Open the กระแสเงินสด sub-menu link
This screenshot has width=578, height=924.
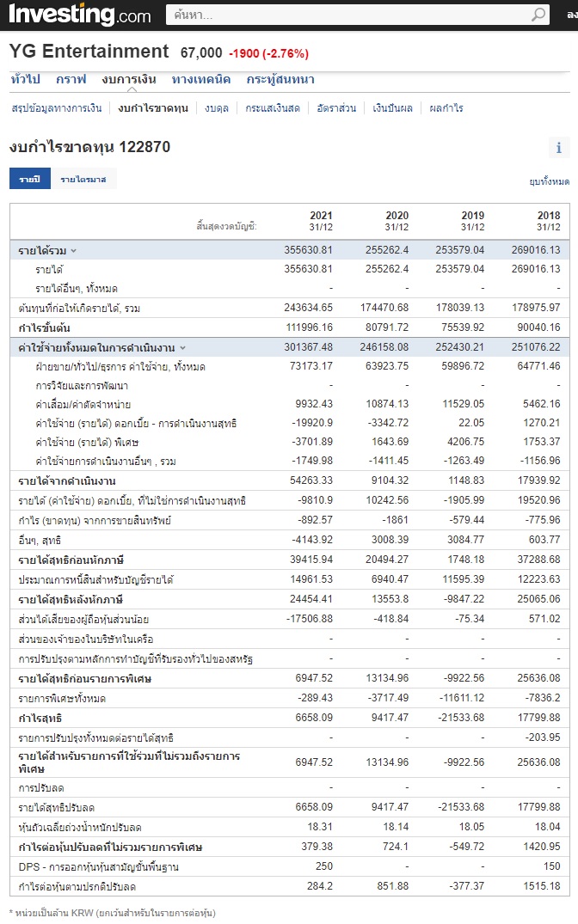click(273, 107)
